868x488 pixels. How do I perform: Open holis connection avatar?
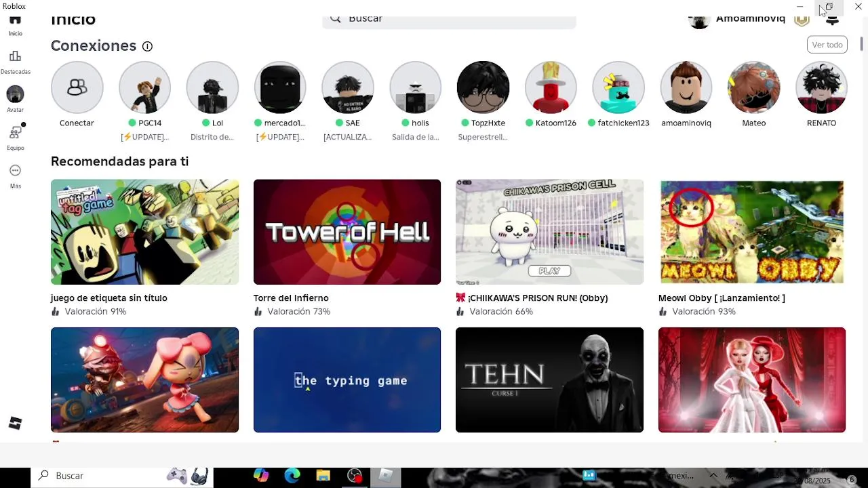tap(416, 87)
